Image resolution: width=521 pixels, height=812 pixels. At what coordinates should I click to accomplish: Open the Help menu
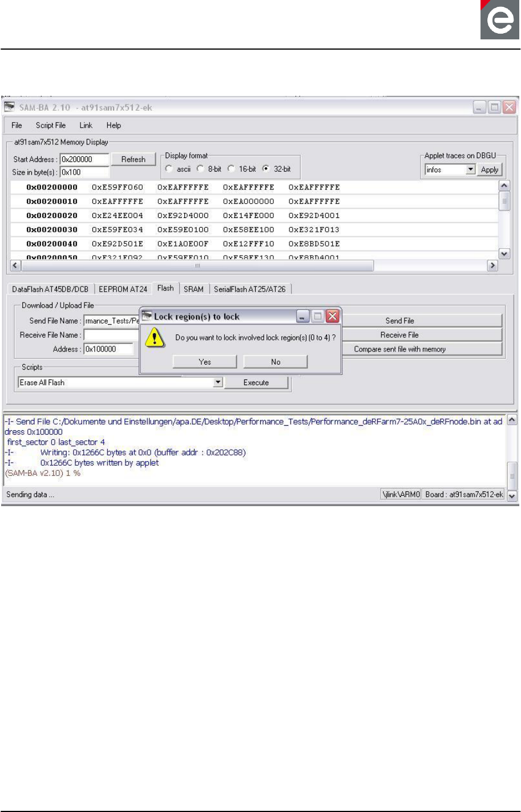114,126
